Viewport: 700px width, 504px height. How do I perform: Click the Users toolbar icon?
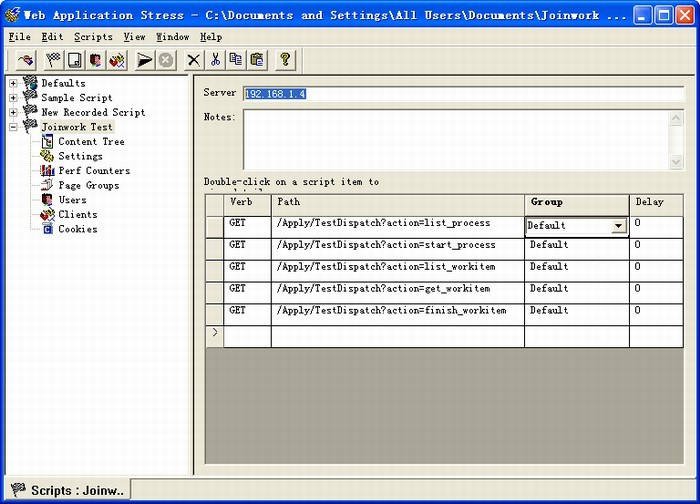coord(95,60)
